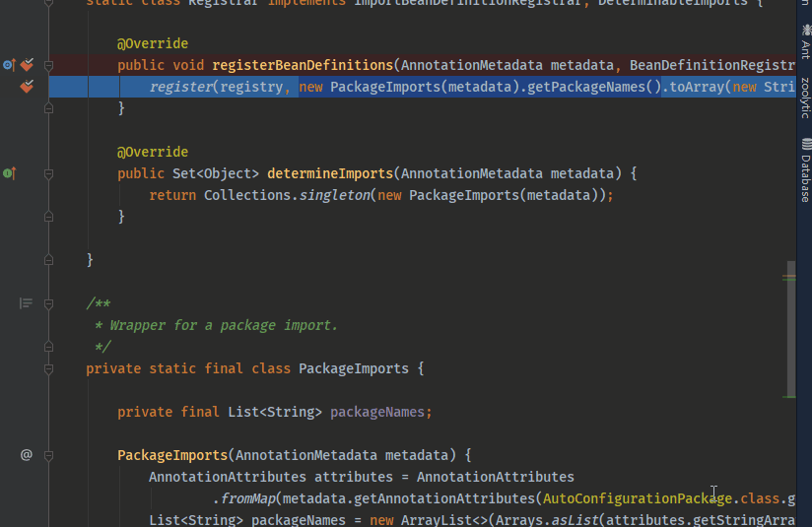Click fold end marker closing Registrar class
This screenshot has width=812, height=527.
pyautogui.click(x=48, y=260)
